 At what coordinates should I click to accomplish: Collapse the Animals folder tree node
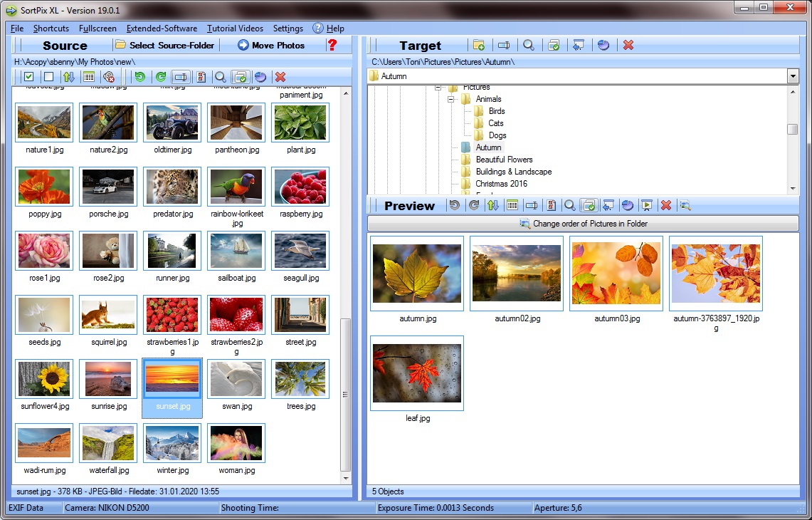(451, 99)
